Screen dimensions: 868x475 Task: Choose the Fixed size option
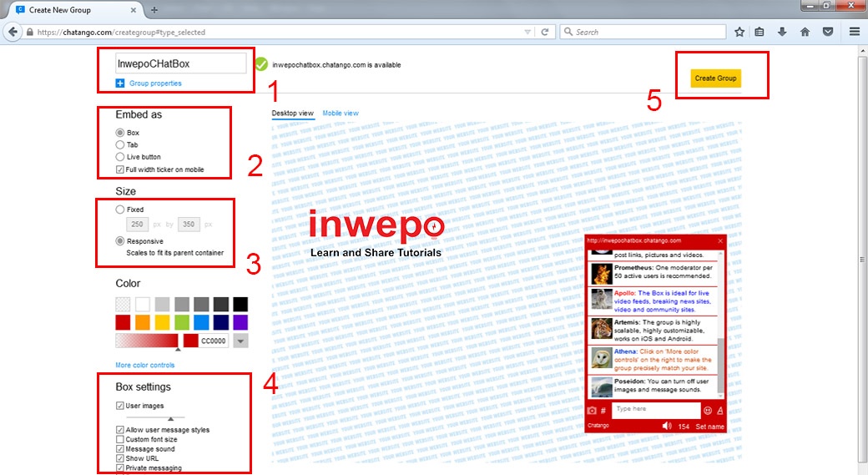pos(119,210)
